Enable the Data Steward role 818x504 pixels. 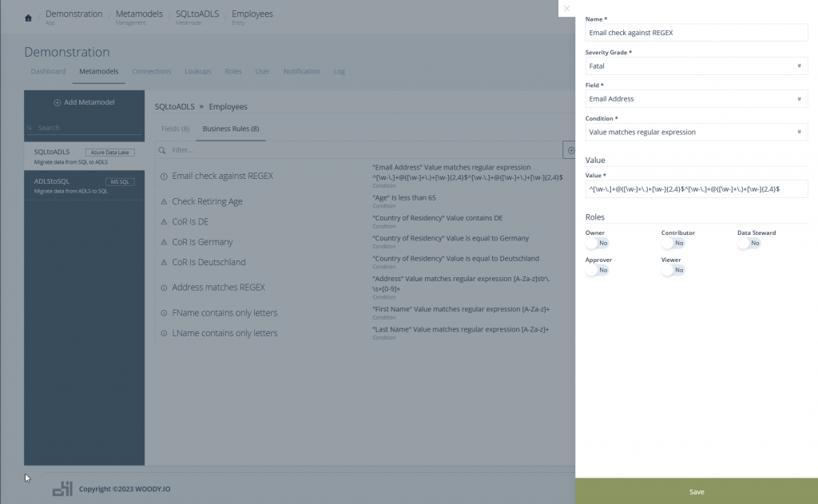click(748, 243)
